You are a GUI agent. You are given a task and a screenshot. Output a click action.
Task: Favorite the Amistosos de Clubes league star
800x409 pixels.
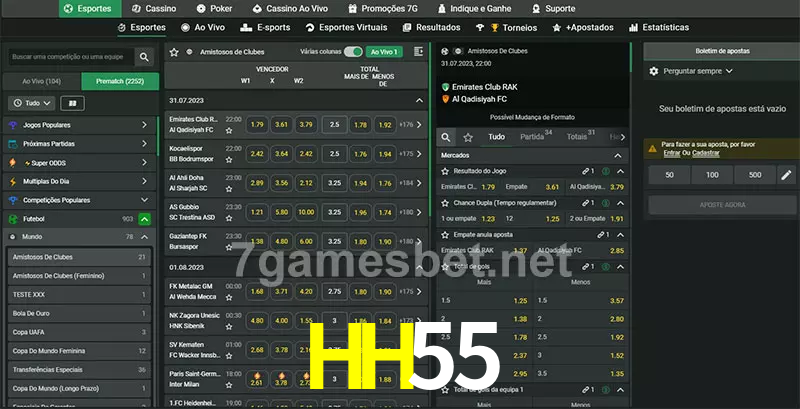point(175,51)
